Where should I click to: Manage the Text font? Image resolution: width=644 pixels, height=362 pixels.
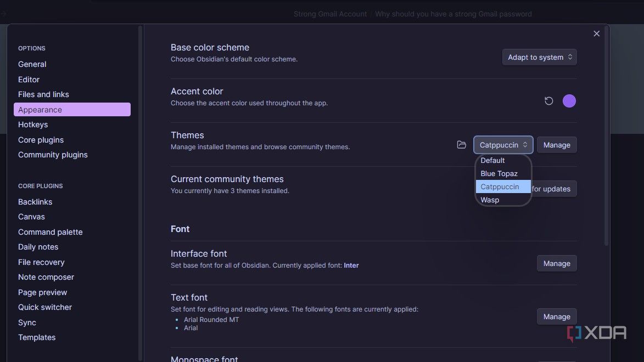[557, 317]
